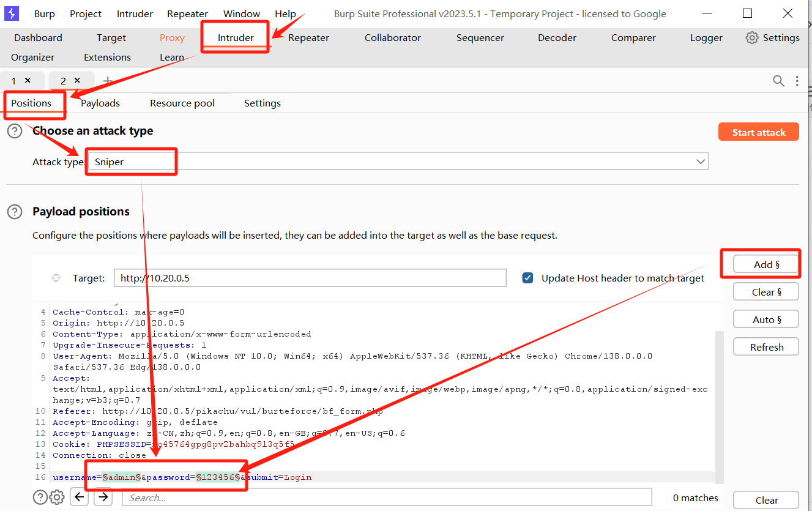Click the Clear search button
The width and height of the screenshot is (812, 511).
(766, 500)
